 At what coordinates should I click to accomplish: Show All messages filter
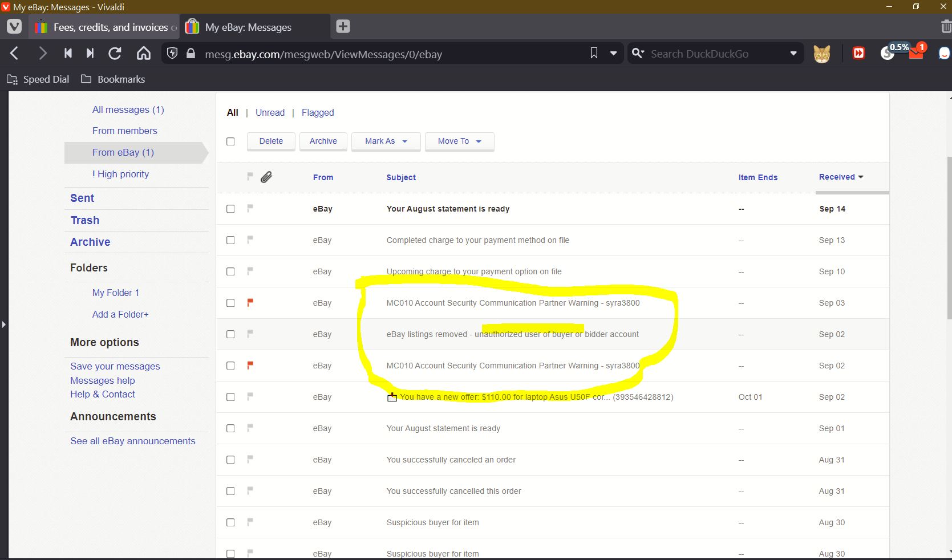click(232, 112)
